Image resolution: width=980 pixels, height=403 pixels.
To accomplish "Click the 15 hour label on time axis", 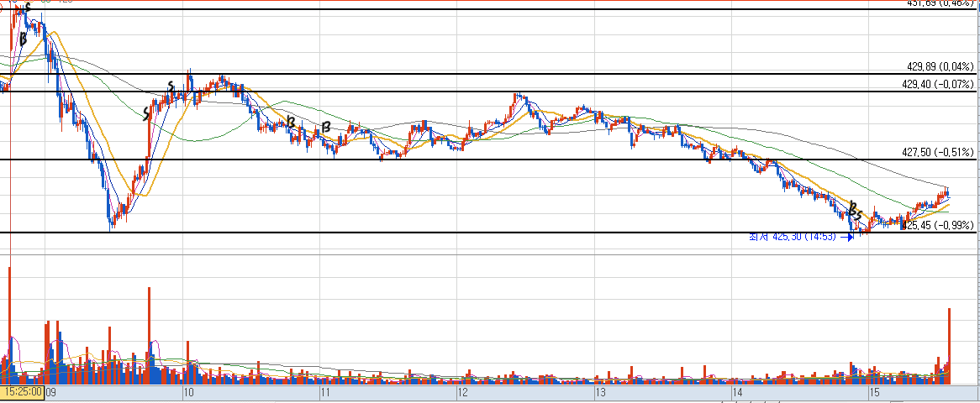I will click(x=875, y=393).
